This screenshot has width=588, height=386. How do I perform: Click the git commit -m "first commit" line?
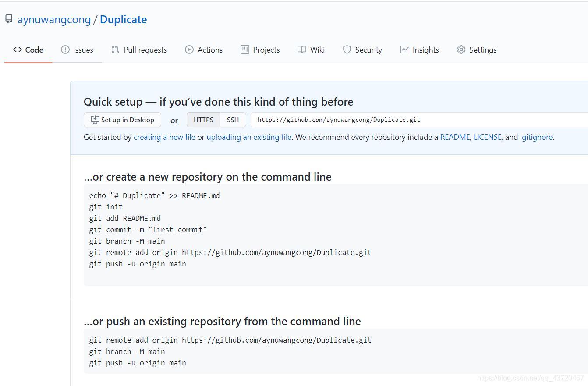[x=148, y=230]
